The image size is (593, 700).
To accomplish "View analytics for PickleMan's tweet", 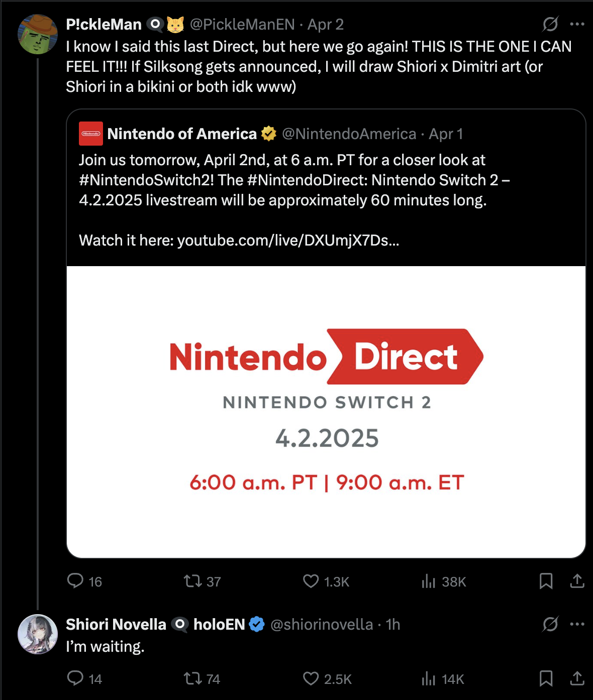I will (429, 581).
